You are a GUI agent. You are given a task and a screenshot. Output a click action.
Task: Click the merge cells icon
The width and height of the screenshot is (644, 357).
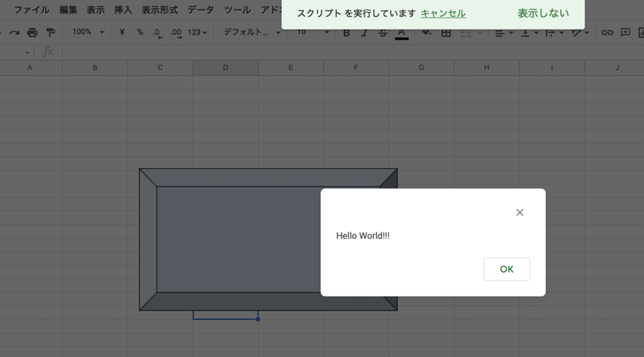pos(466,33)
